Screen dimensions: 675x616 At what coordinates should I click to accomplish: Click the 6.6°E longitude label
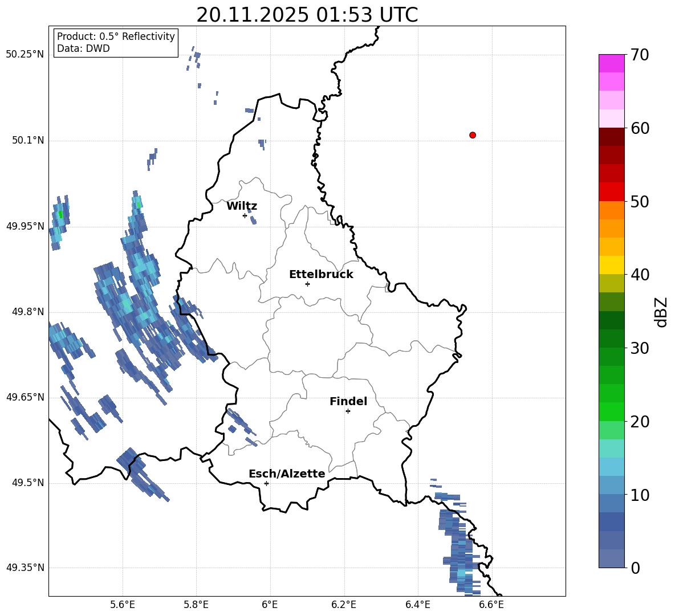tap(491, 605)
